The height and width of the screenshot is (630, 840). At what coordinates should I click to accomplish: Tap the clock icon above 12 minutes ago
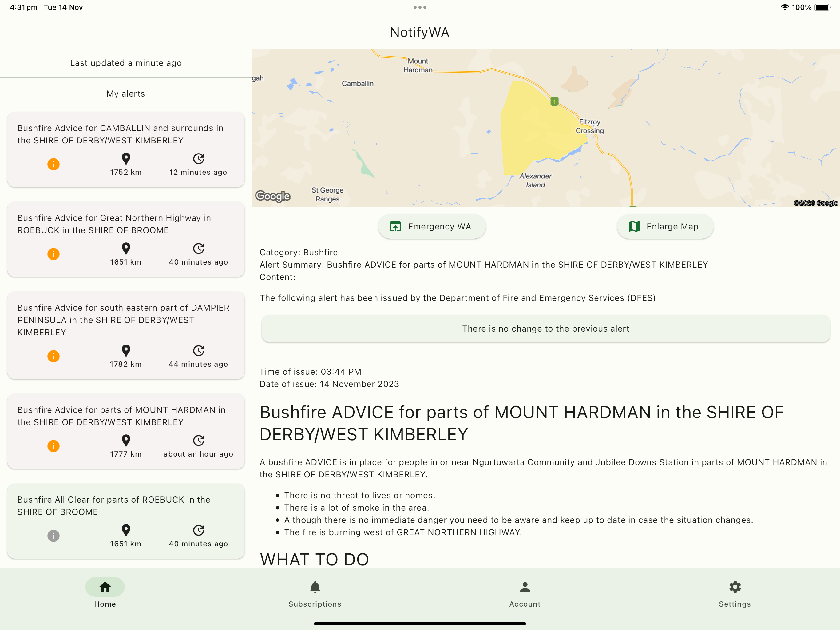198,158
